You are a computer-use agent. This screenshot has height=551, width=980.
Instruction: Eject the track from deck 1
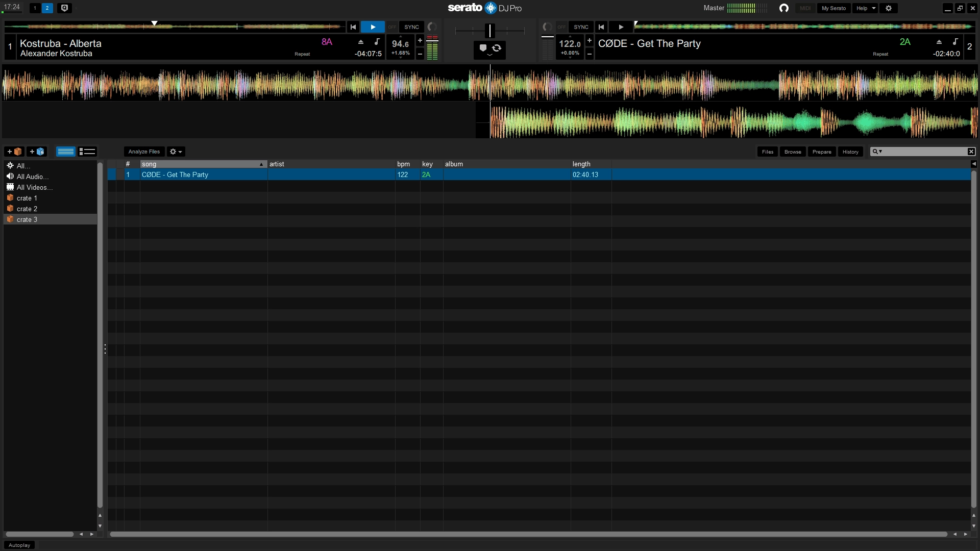point(361,42)
